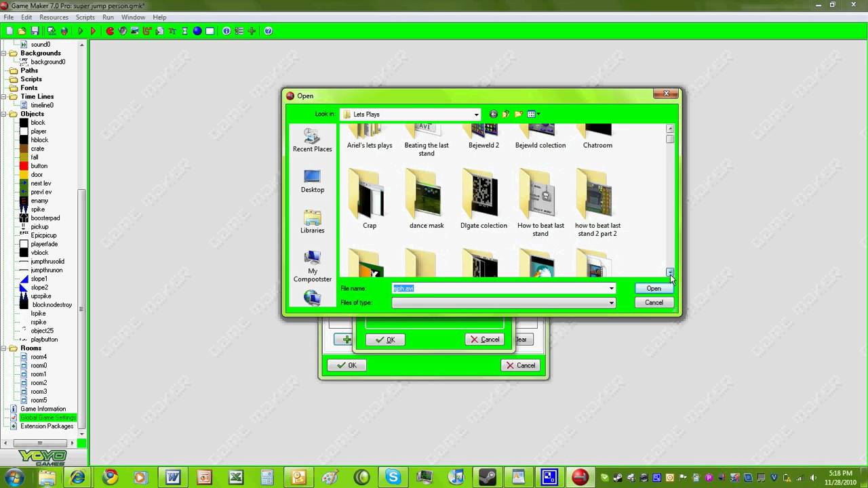Viewport: 868px width, 488px height.
Task: Click the Open game folder toolbar icon
Action: [22, 31]
